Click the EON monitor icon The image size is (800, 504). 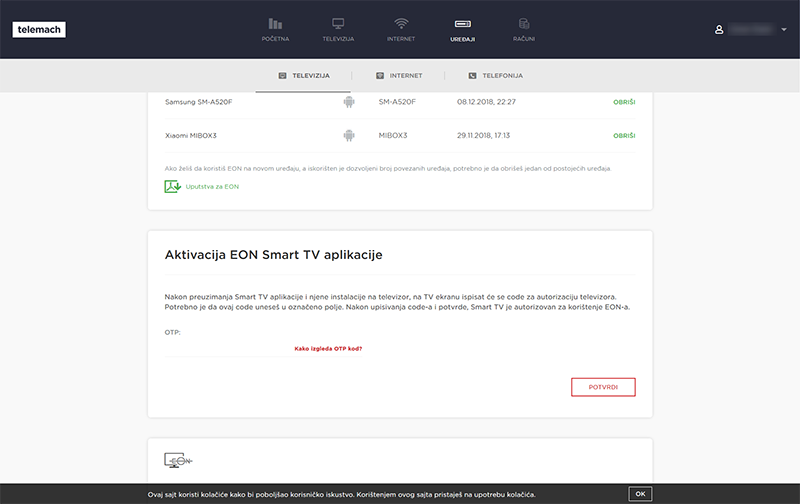[178, 460]
